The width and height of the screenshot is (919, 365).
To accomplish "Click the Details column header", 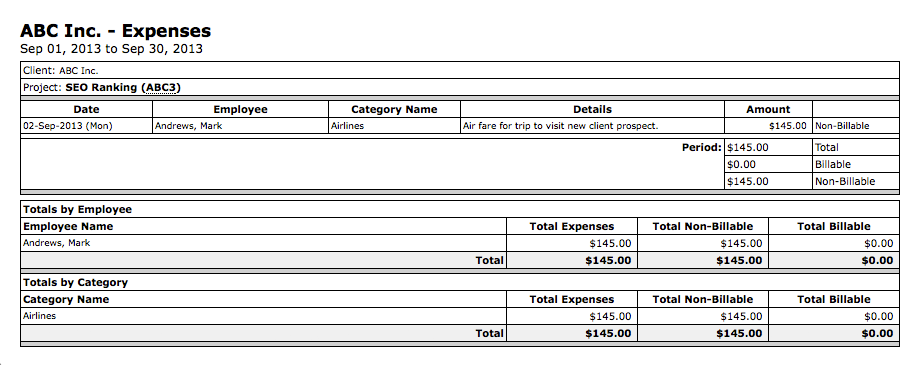I will click(x=592, y=109).
